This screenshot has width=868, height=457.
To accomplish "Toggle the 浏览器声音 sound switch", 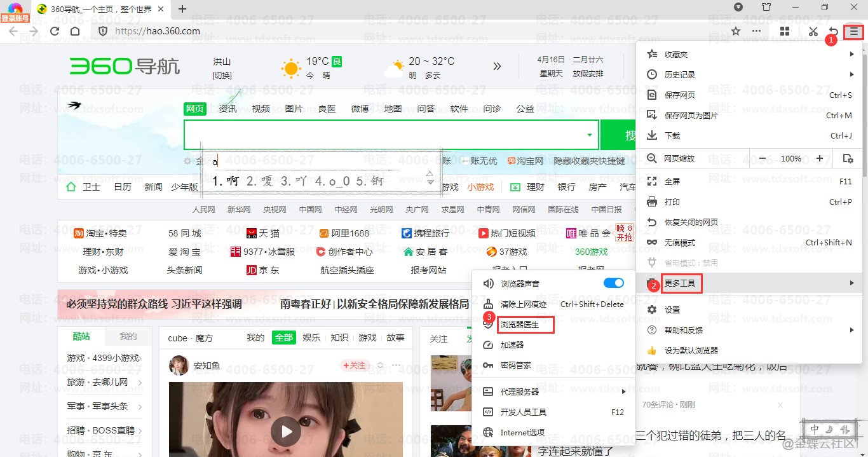I will [x=613, y=283].
